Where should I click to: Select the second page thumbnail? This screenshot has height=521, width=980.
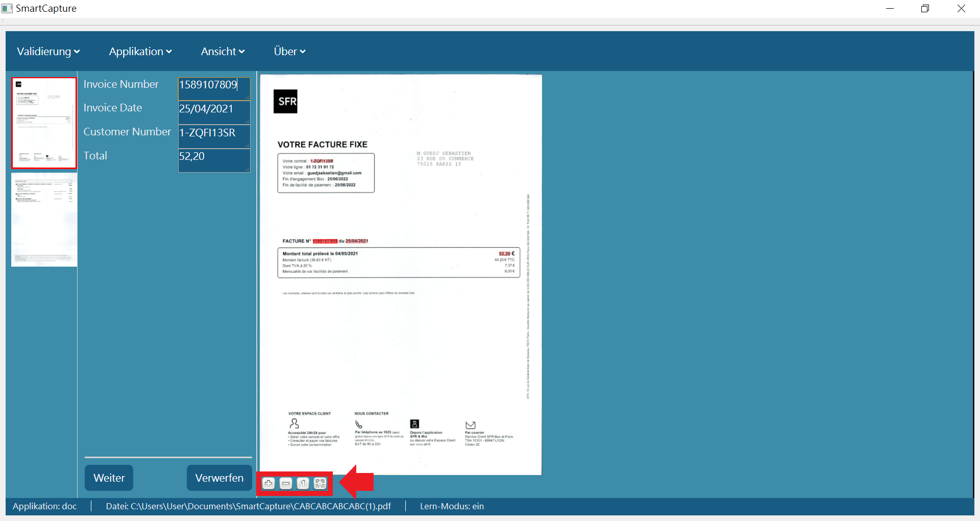[44, 220]
